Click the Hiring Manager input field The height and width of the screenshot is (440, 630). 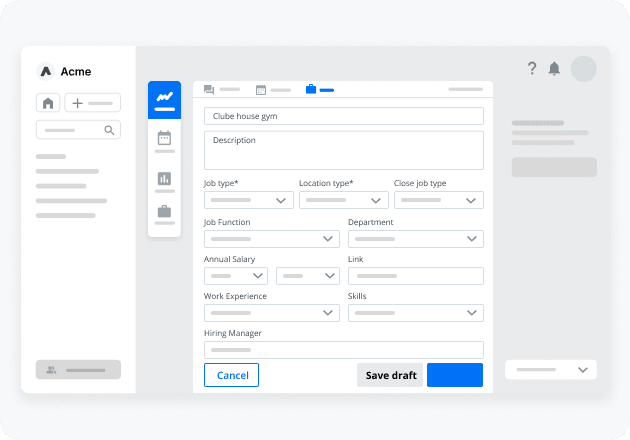coord(344,350)
